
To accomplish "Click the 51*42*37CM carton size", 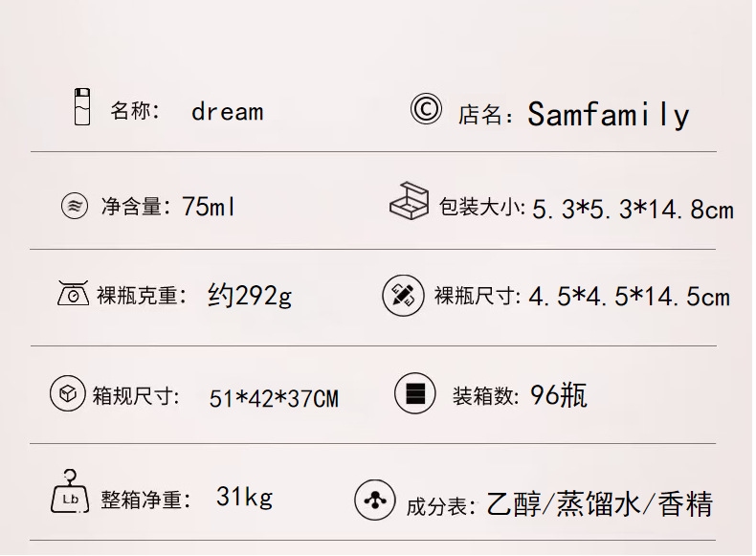I will tap(274, 397).
